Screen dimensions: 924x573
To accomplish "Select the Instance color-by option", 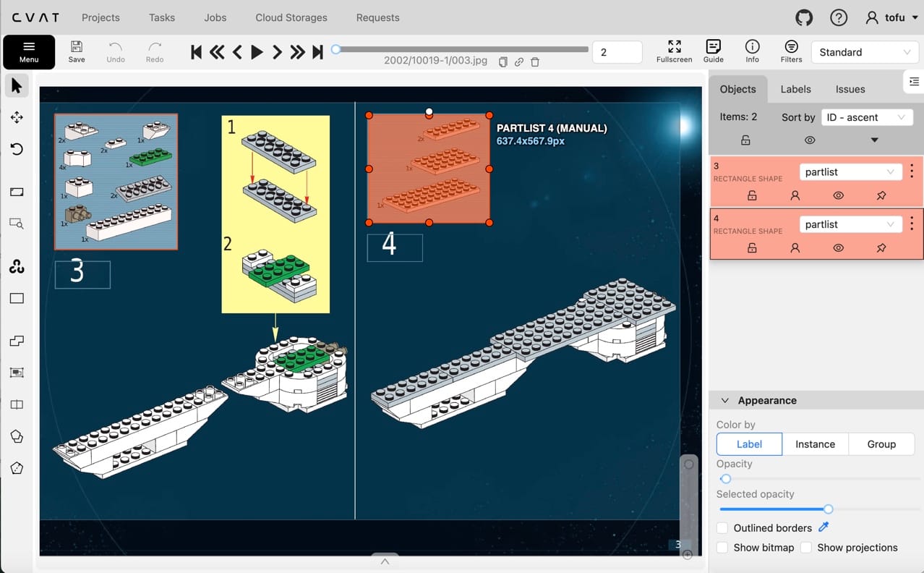I will tap(815, 444).
